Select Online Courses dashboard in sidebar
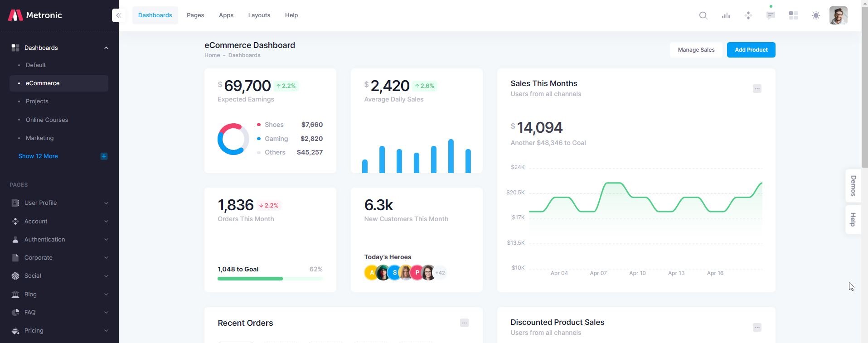The width and height of the screenshot is (868, 343). click(47, 120)
